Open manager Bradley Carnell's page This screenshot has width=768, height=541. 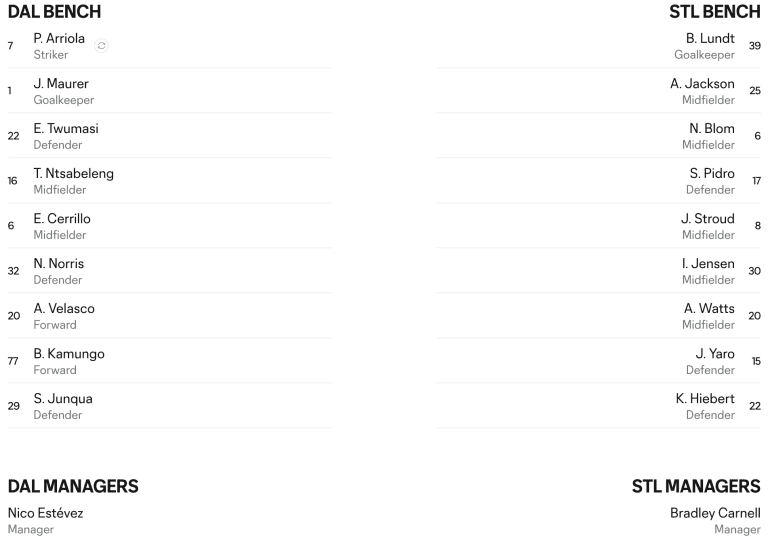(715, 513)
